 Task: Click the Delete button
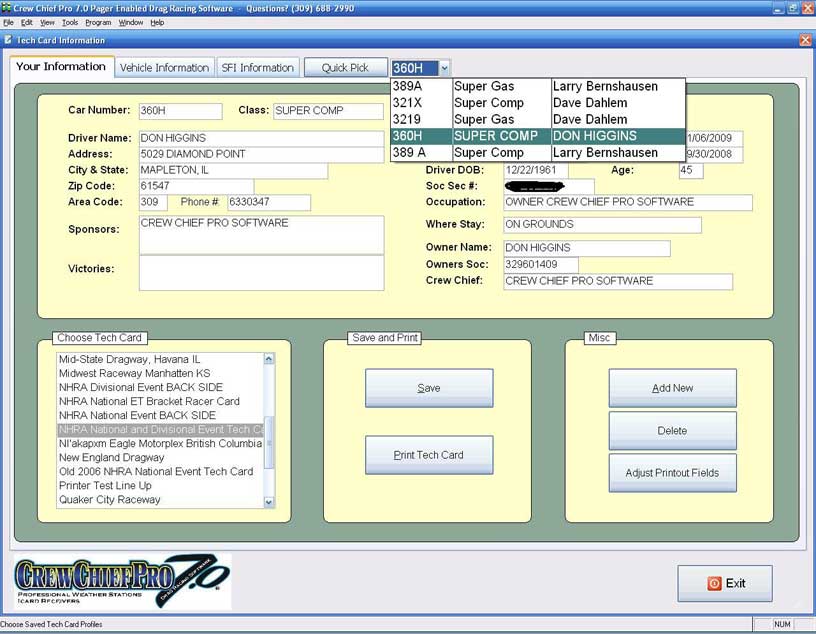[672, 431]
